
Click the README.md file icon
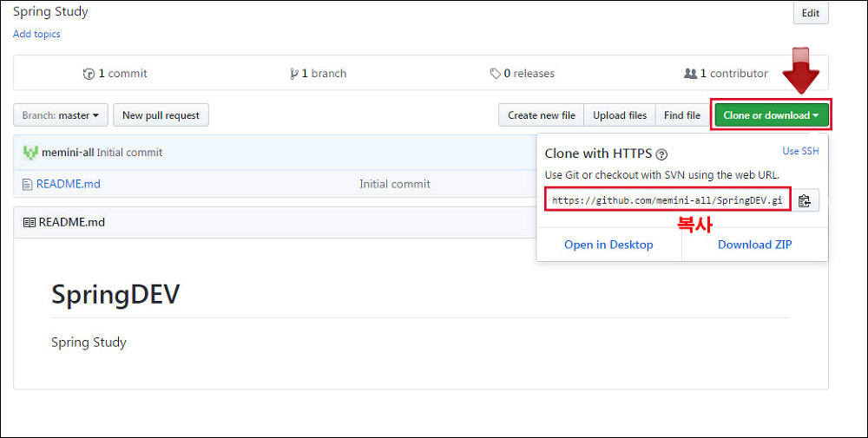click(27, 184)
